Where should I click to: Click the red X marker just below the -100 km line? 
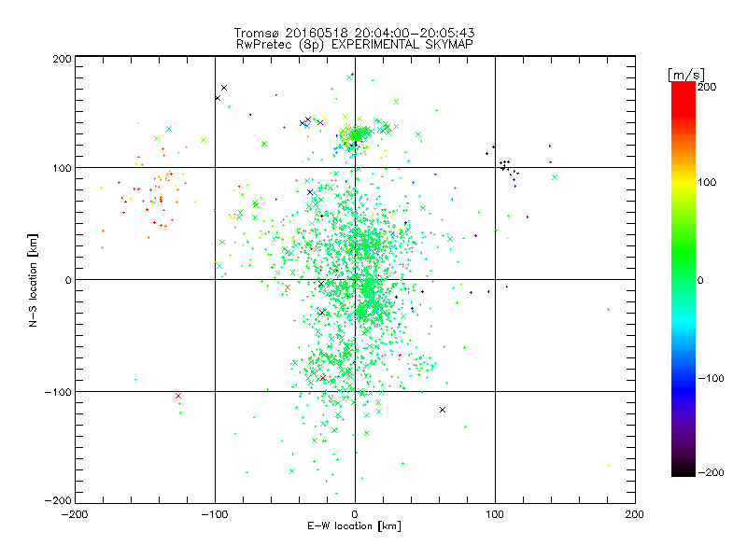coord(178,396)
